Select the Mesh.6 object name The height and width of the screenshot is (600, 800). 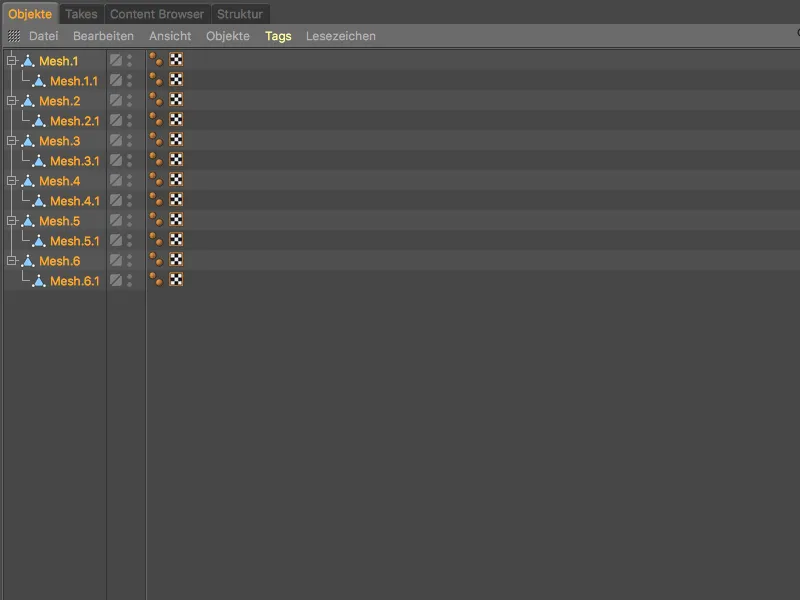pos(60,261)
